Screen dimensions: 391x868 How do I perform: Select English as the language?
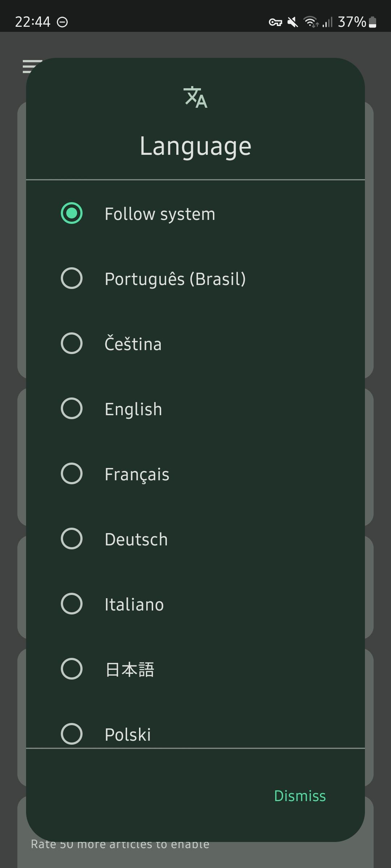click(72, 409)
